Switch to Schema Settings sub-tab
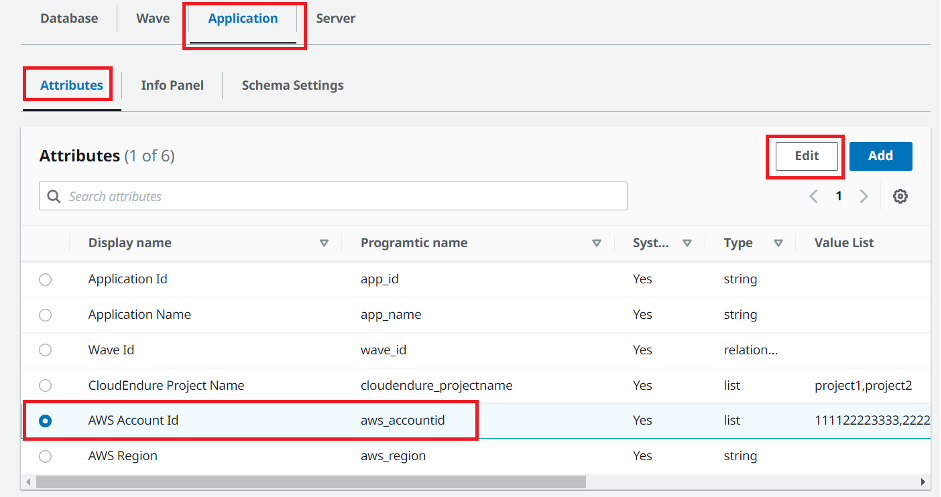Image resolution: width=941 pixels, height=497 pixels. pyautogui.click(x=292, y=85)
